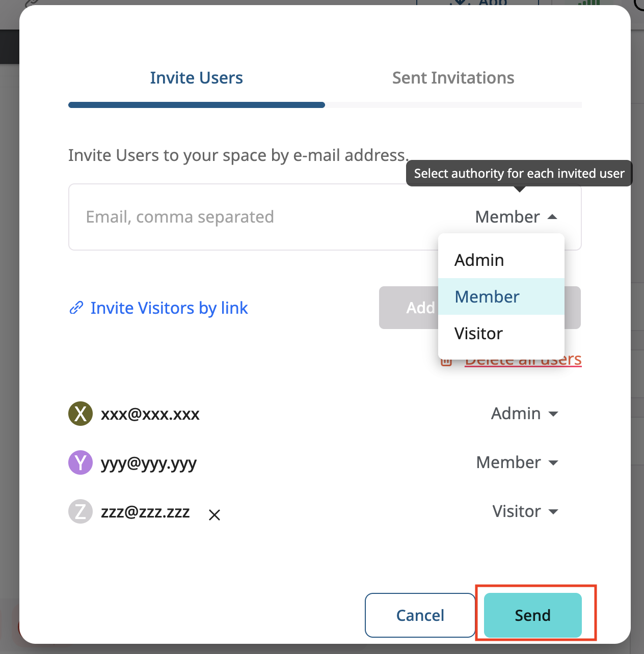This screenshot has height=654, width=644.
Task: Cancel the invitation dialog
Action: coord(420,615)
